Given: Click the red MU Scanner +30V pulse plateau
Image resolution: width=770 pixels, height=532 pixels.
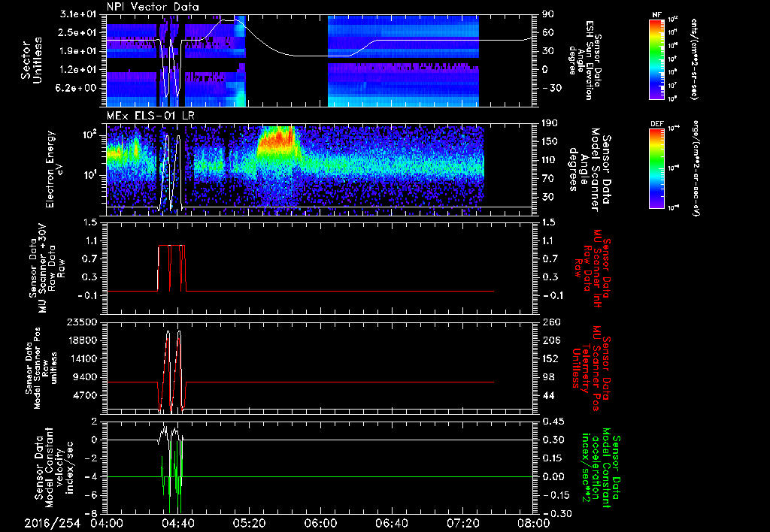Looking at the screenshot, I should click(x=172, y=246).
